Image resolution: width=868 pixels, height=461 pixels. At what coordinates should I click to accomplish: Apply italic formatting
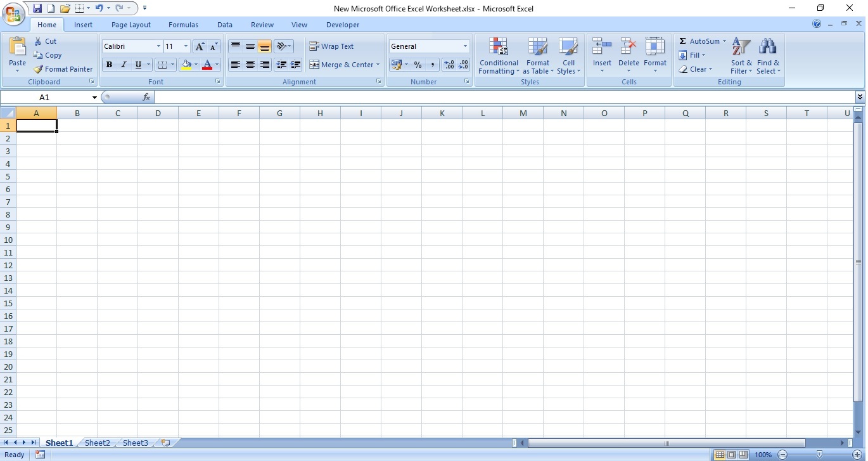click(x=124, y=65)
